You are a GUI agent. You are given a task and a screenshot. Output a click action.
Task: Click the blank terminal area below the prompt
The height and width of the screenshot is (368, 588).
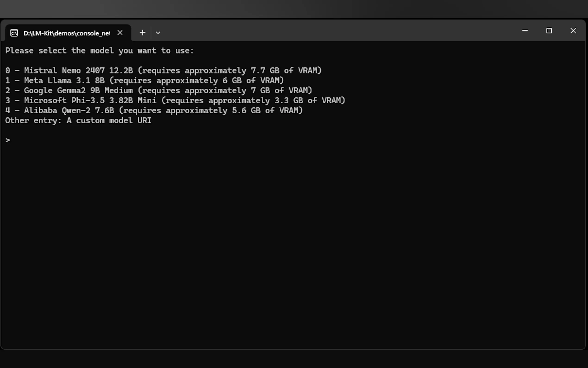pyautogui.click(x=292, y=243)
